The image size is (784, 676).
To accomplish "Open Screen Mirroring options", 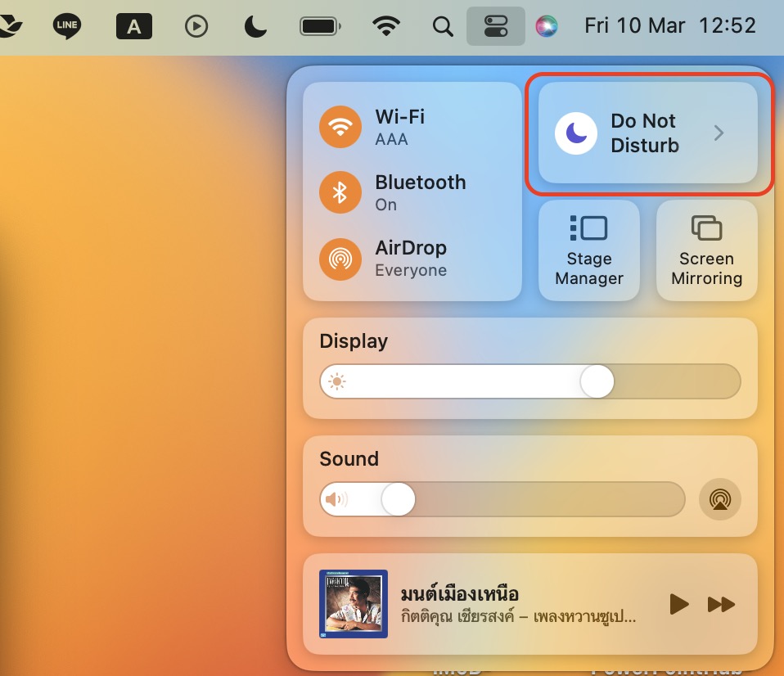I will click(x=706, y=250).
